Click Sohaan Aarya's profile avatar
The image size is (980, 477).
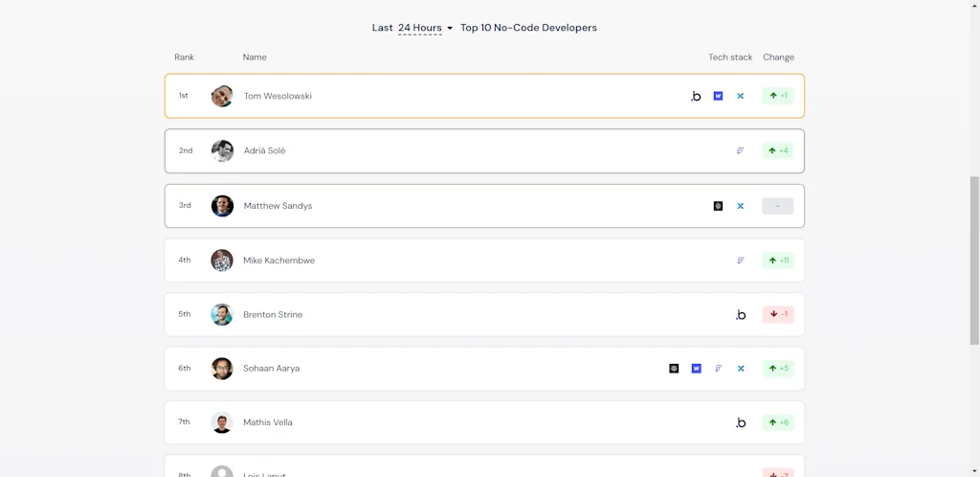tap(222, 368)
